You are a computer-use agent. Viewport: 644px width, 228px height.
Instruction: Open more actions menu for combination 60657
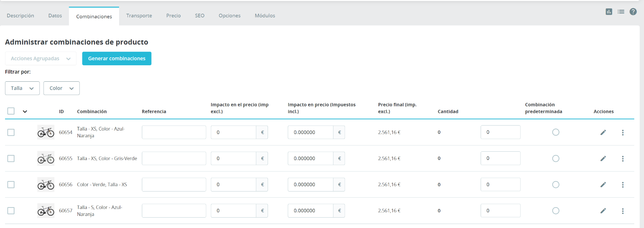point(623,211)
